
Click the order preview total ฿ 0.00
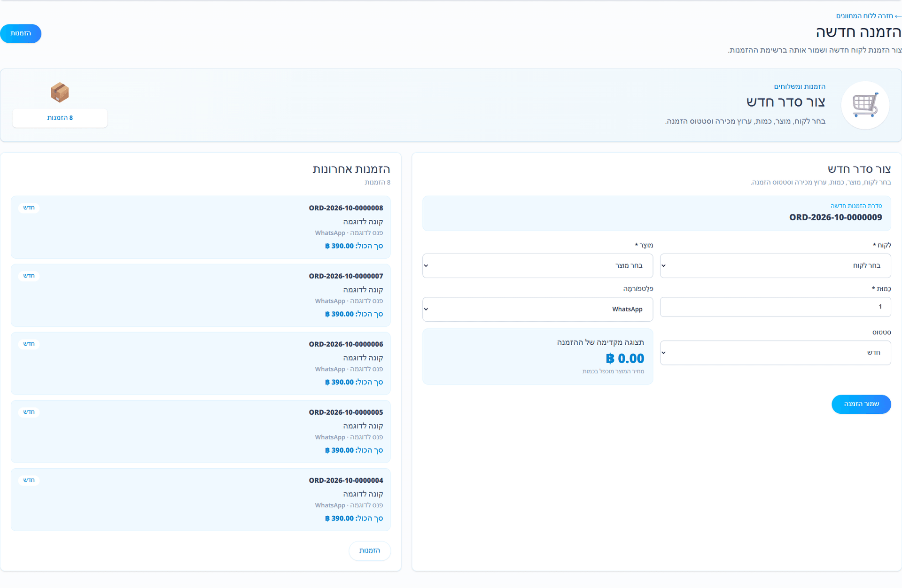(x=625, y=358)
